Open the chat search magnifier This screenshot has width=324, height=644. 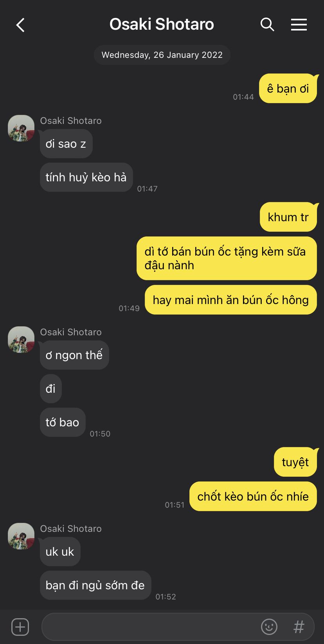tap(267, 25)
